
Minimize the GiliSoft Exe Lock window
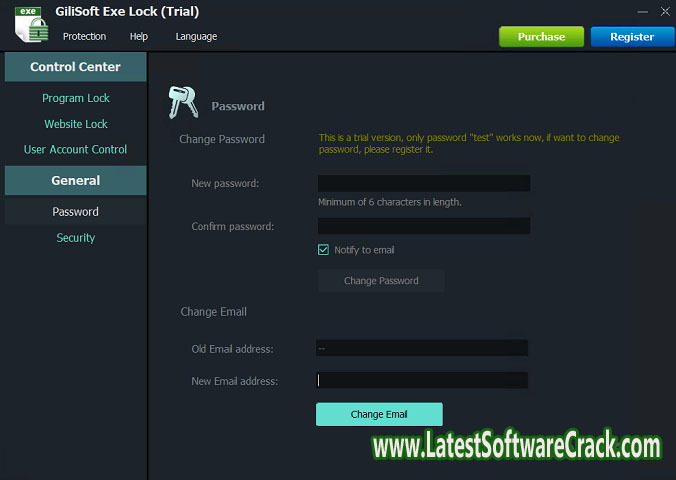(x=643, y=12)
